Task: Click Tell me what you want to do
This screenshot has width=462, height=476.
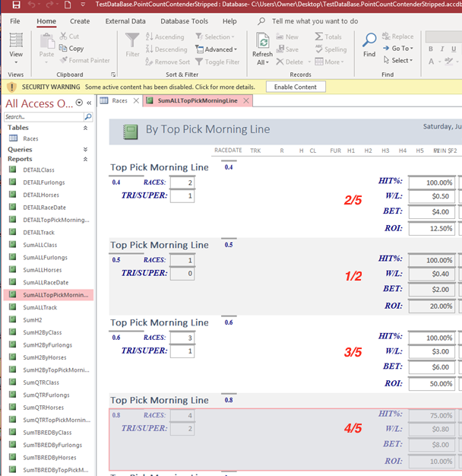Action: pyautogui.click(x=315, y=21)
